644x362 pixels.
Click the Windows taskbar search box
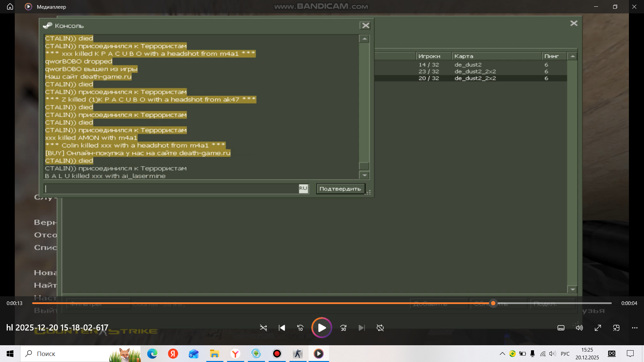(x=67, y=354)
